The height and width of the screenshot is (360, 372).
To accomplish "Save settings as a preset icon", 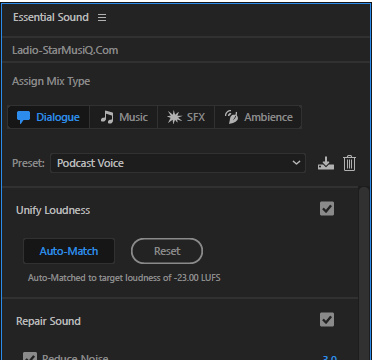I will pos(326,163).
